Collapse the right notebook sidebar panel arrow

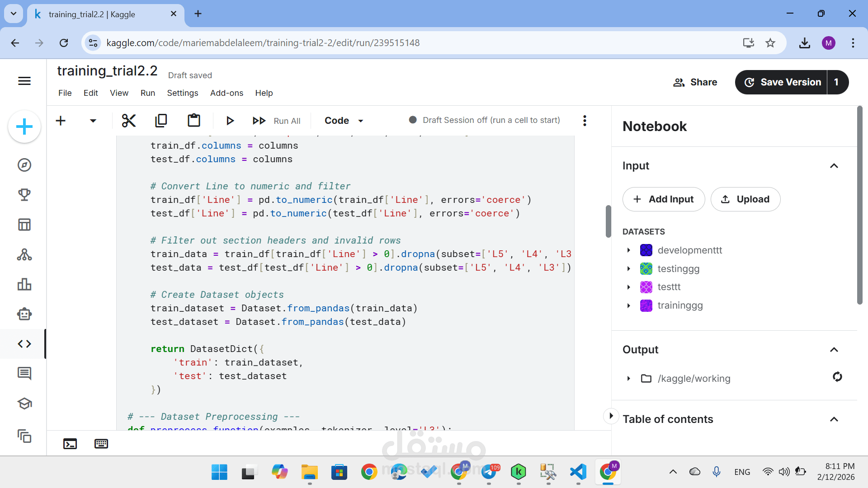pyautogui.click(x=611, y=416)
